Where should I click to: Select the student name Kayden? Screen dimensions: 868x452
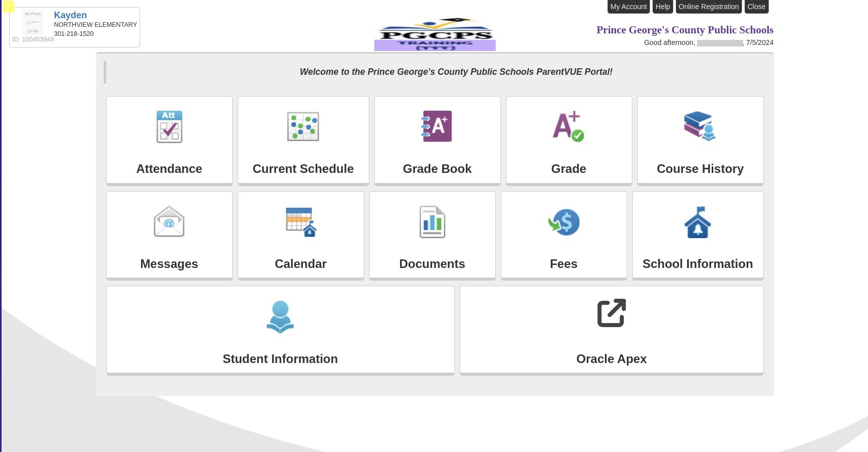coord(70,15)
